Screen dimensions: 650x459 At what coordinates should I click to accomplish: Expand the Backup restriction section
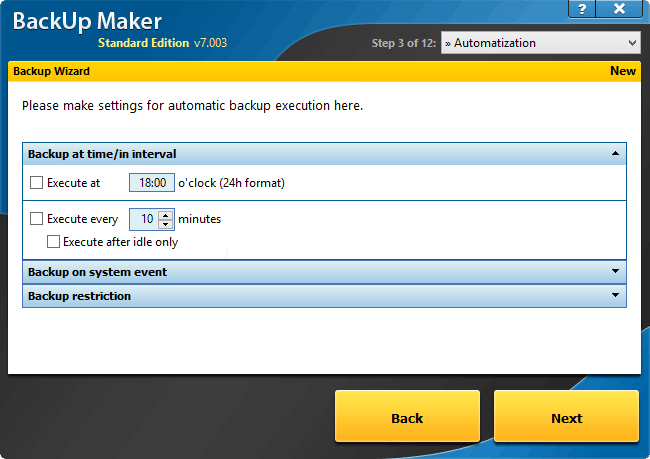coord(324,296)
